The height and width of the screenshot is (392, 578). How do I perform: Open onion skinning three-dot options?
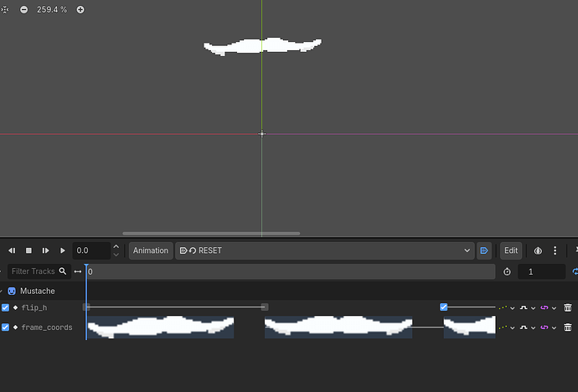[555, 250]
